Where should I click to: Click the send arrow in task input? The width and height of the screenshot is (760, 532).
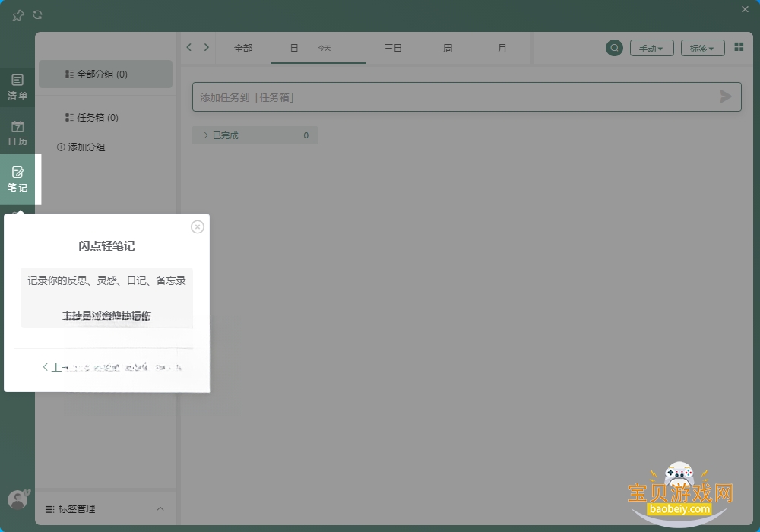pos(725,97)
